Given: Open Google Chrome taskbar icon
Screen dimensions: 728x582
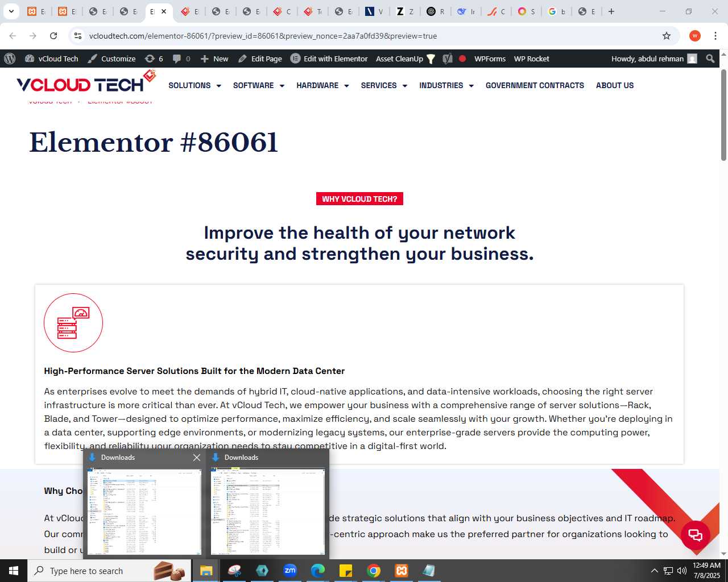Looking at the screenshot, I should pyautogui.click(x=374, y=571).
